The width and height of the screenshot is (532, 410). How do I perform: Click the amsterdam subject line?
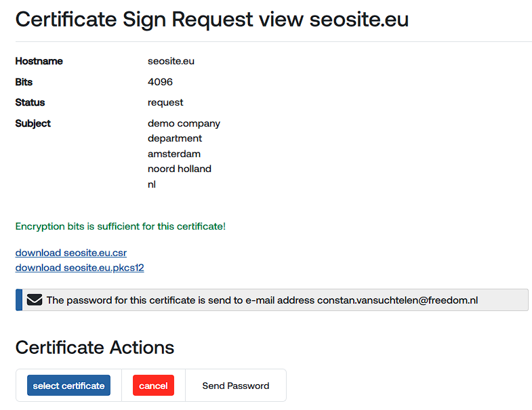(x=174, y=154)
